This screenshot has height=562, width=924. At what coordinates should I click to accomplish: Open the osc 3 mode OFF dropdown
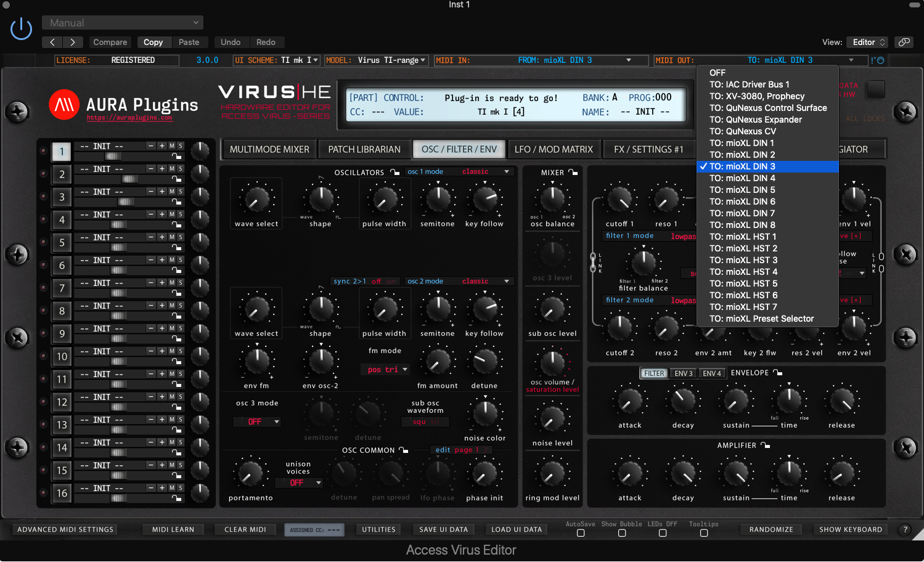257,422
